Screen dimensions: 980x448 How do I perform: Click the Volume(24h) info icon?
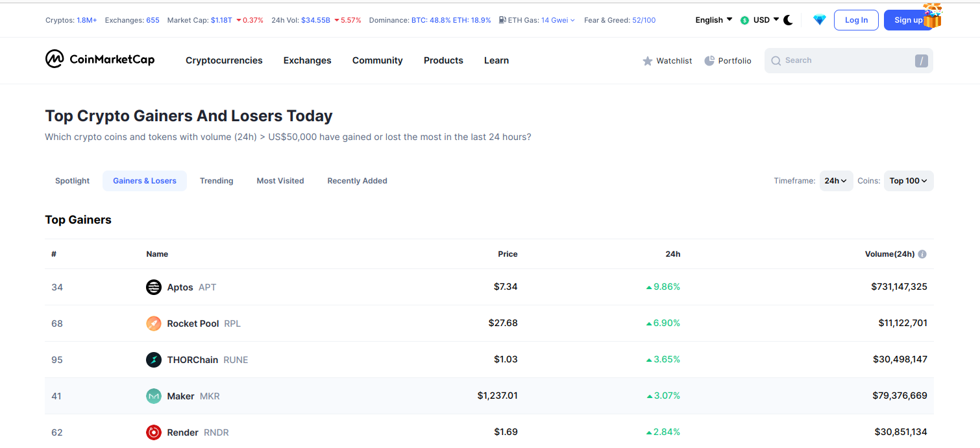pyautogui.click(x=922, y=254)
